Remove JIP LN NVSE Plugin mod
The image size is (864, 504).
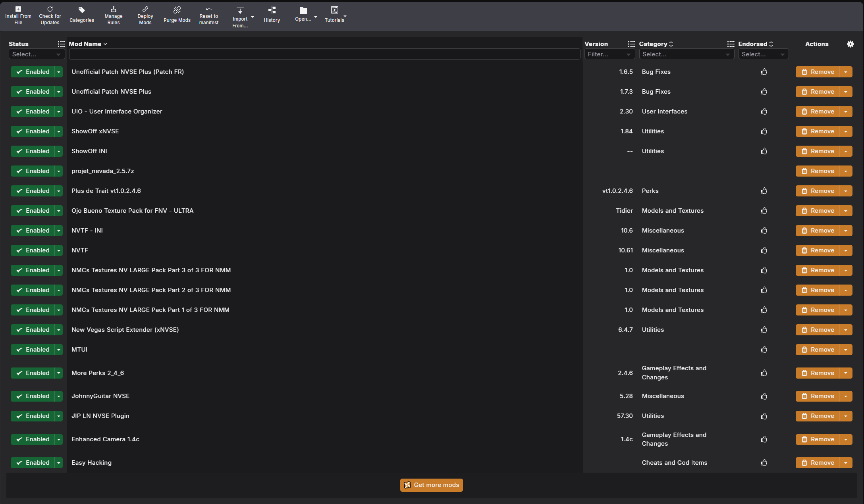(818, 416)
